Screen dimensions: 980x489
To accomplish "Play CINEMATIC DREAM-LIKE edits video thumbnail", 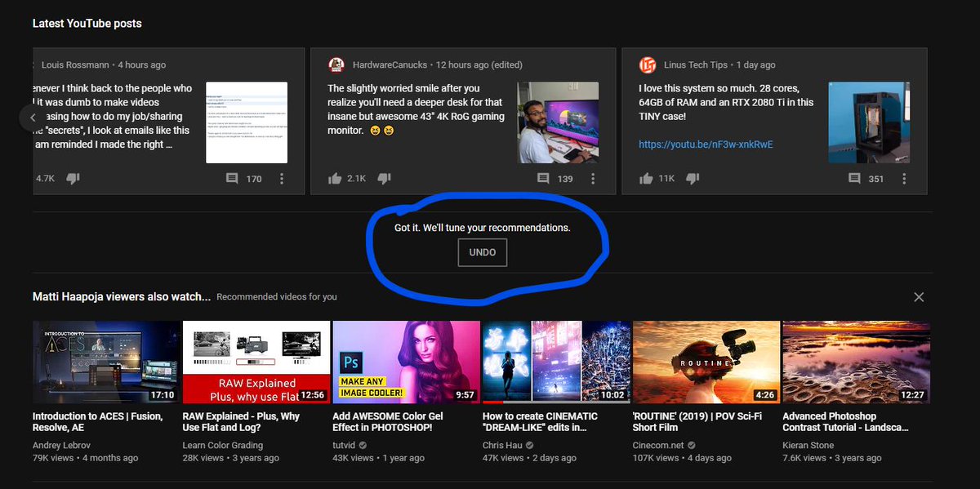I will point(556,362).
